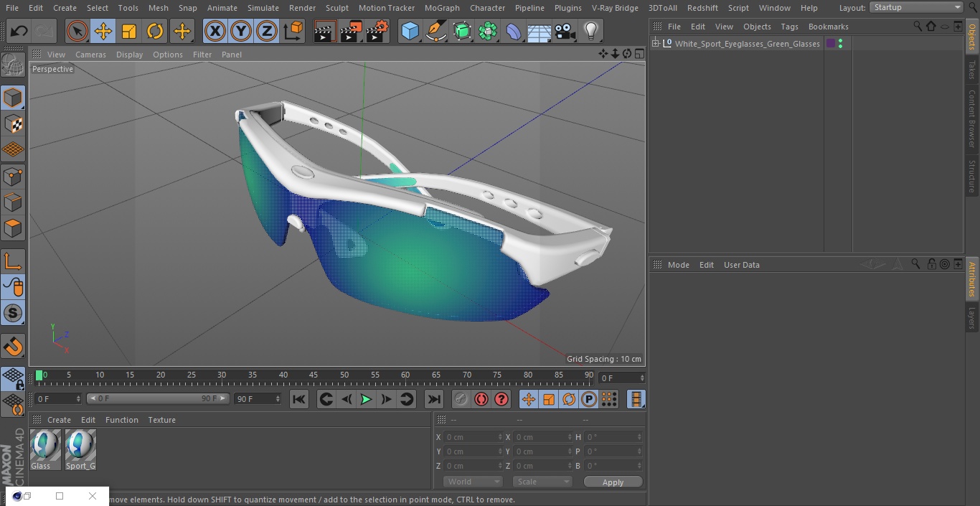Select the Live Selection tool
980x506 pixels.
click(77, 32)
